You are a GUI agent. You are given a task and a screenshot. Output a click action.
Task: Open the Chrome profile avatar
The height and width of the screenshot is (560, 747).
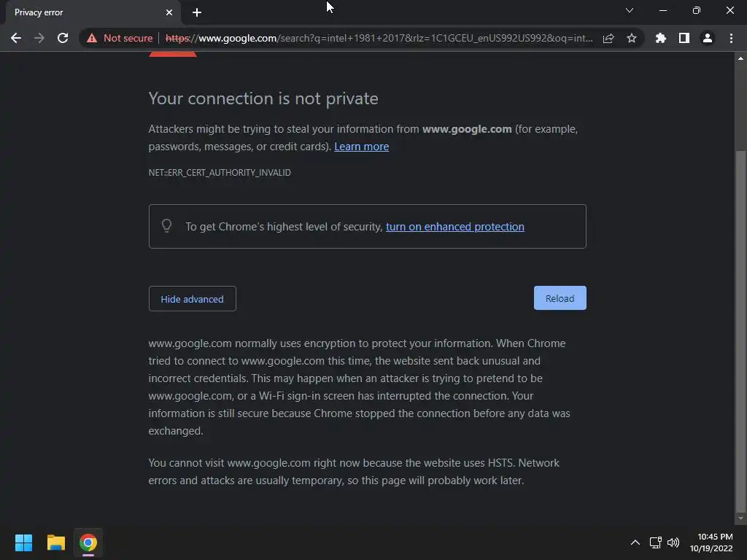(x=708, y=38)
